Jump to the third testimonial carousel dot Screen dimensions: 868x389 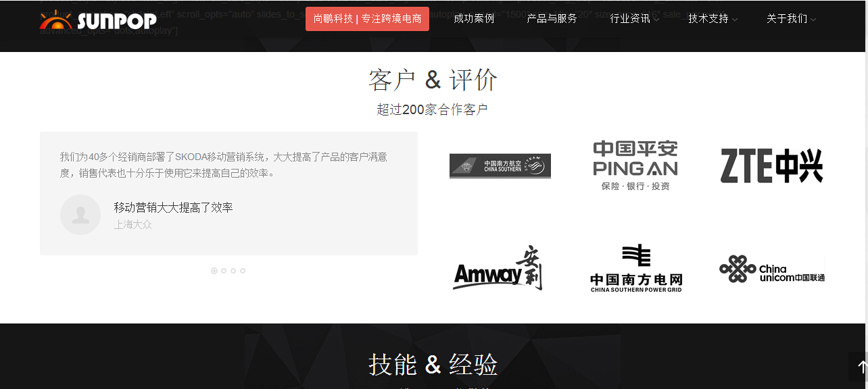tap(233, 271)
